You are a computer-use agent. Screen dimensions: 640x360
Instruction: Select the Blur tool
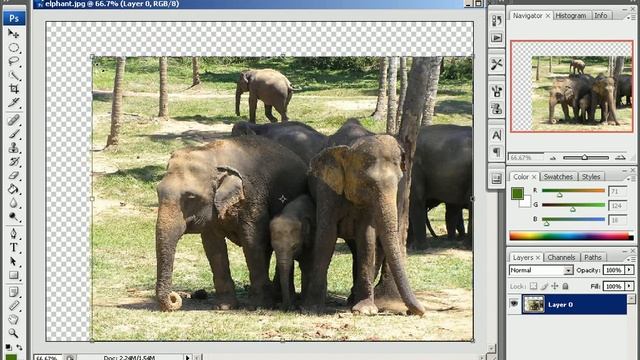pos(13,203)
